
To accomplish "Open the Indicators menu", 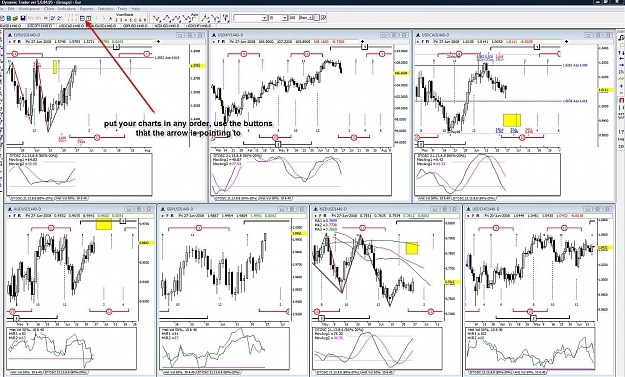I will [x=67, y=8].
